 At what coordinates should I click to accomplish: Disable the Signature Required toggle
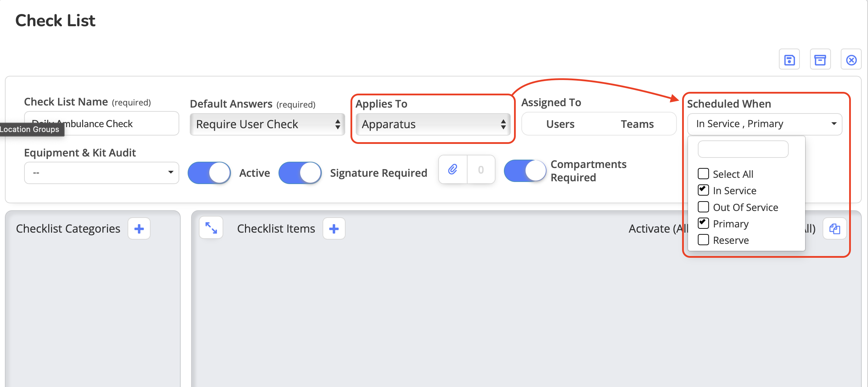click(300, 173)
